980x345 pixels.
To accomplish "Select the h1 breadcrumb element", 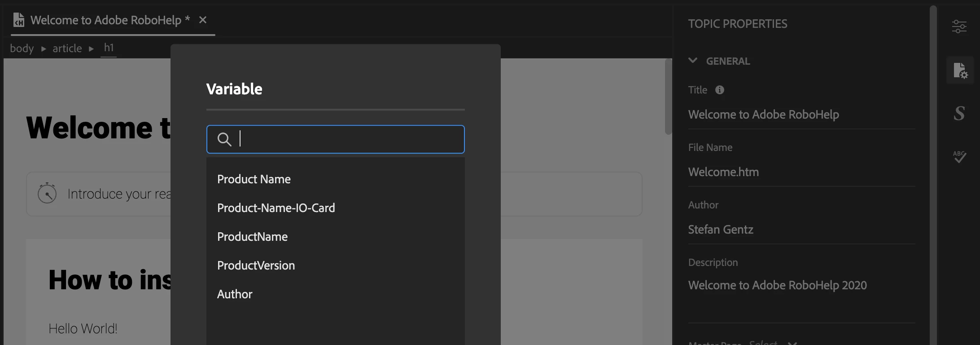I will coord(109,48).
